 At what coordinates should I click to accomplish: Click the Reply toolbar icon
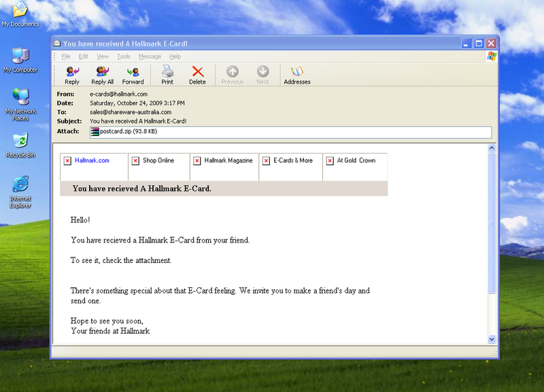pos(72,75)
